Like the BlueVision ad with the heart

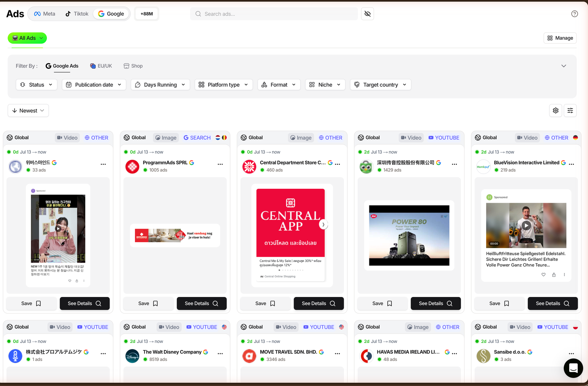[x=544, y=275]
